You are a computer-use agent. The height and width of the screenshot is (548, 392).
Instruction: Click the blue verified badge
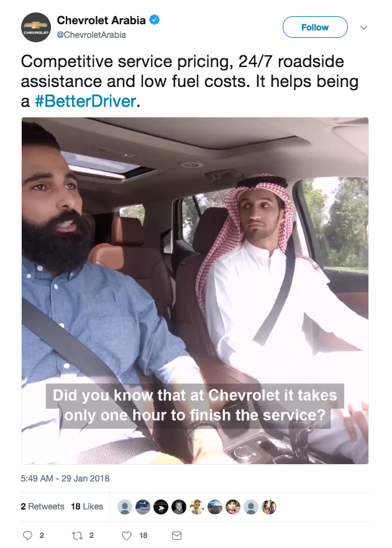(x=155, y=21)
